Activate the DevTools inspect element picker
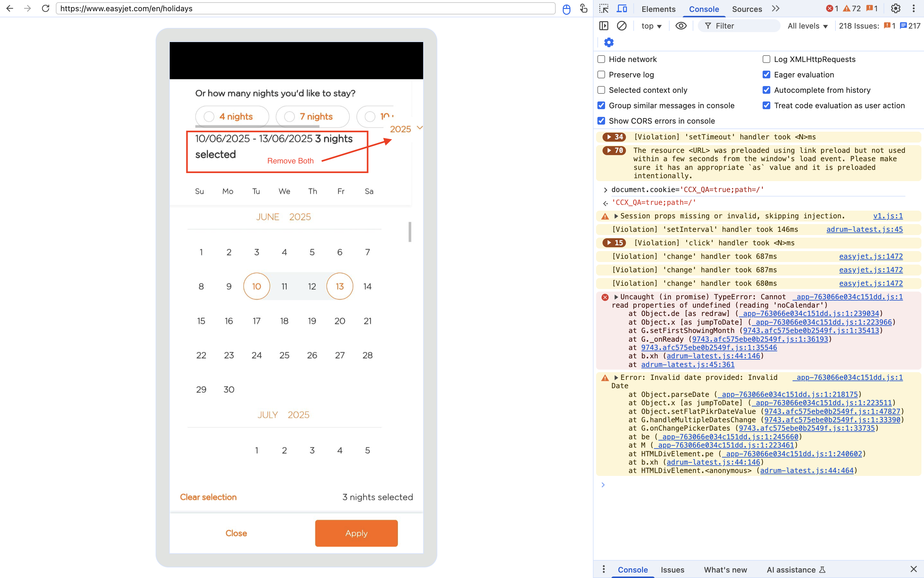924x578 pixels. tap(604, 8)
